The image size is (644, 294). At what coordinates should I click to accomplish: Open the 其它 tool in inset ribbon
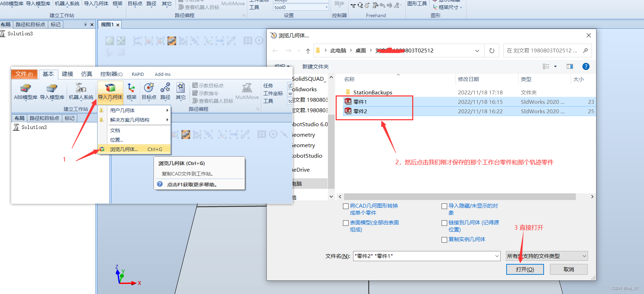(x=181, y=92)
